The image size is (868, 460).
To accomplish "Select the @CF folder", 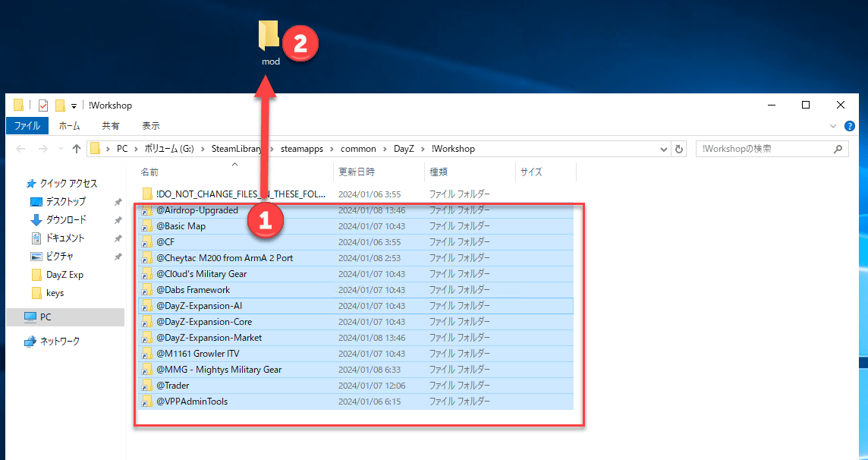I will coord(355,242).
